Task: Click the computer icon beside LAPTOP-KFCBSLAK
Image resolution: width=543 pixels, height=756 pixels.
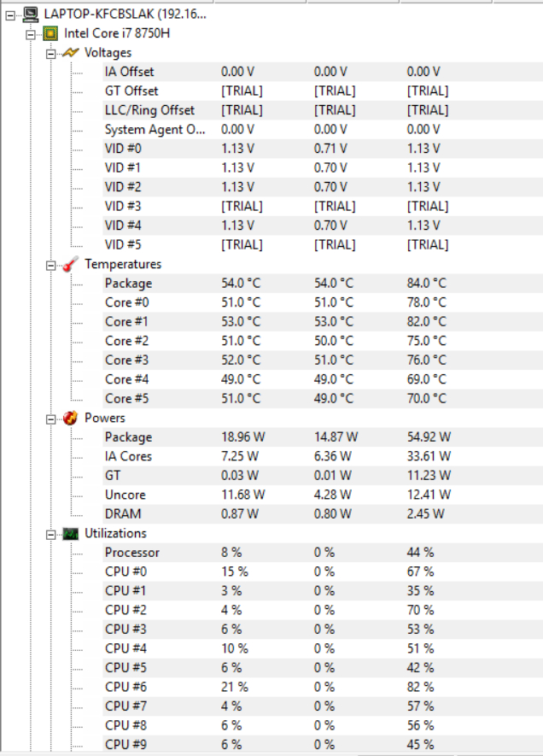Action: [32, 15]
